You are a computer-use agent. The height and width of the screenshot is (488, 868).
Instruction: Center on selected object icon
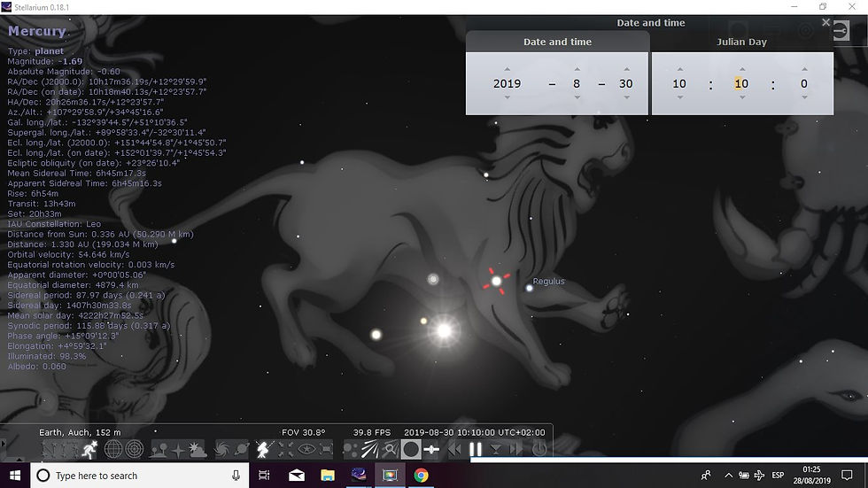point(285,449)
